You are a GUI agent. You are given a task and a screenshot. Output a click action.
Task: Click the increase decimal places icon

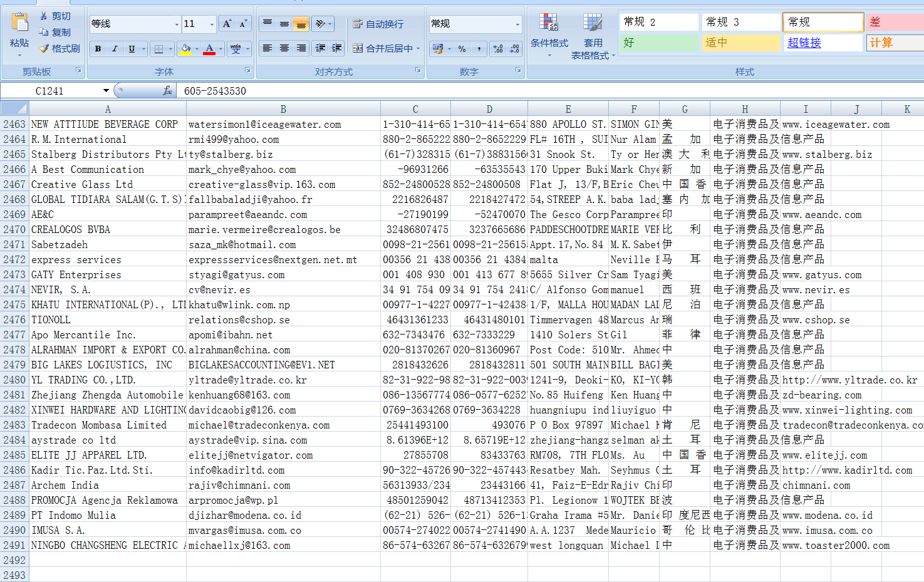(x=498, y=49)
